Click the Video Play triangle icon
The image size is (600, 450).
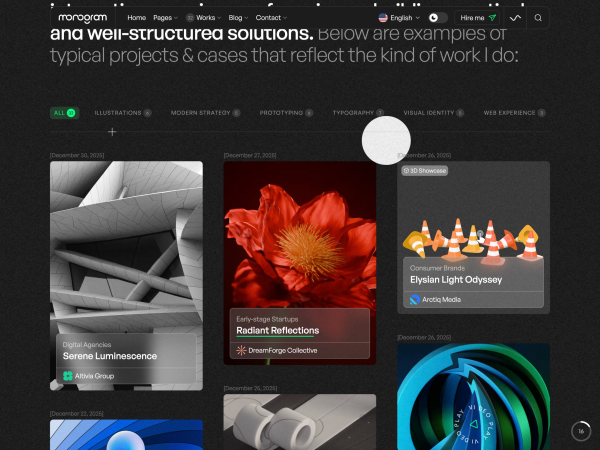click(474, 424)
